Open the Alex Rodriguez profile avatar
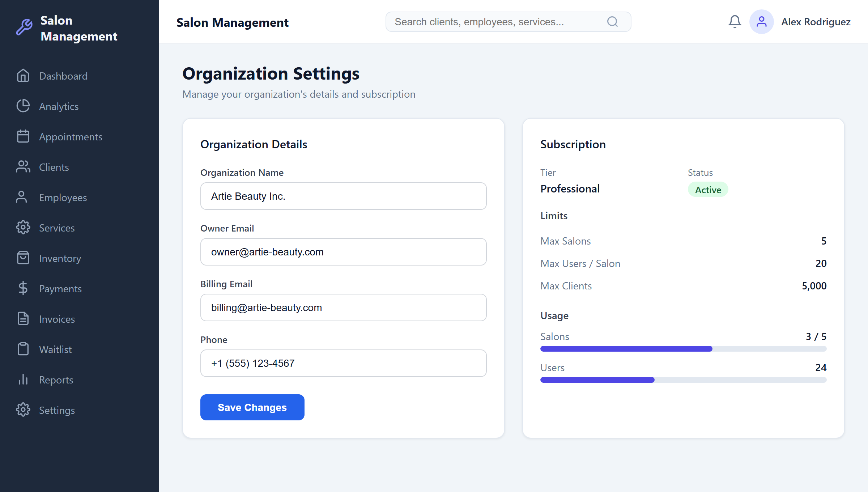 click(x=761, y=22)
